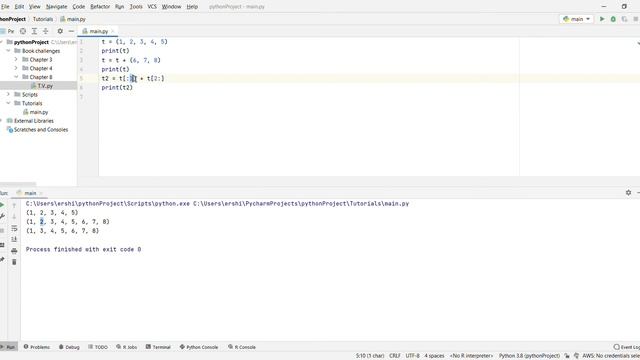The width and height of the screenshot is (640, 360).
Task: Collapse the pythonProject root node
Action: point(2,42)
